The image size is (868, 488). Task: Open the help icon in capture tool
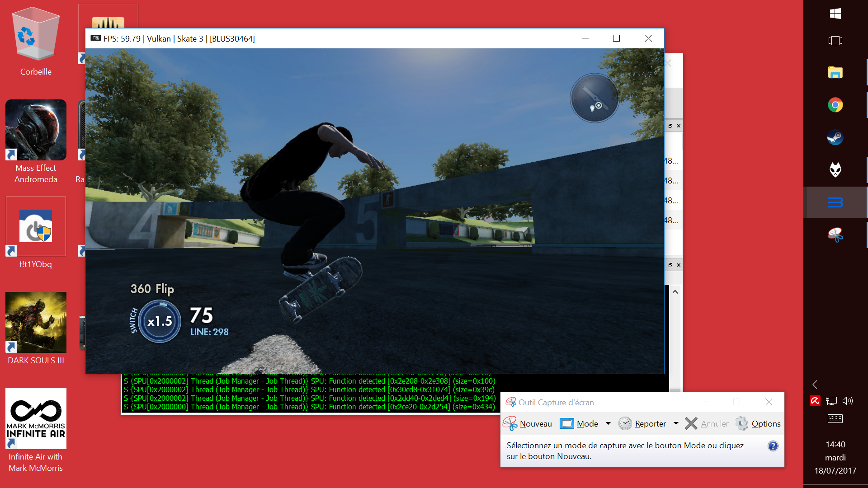(x=773, y=446)
